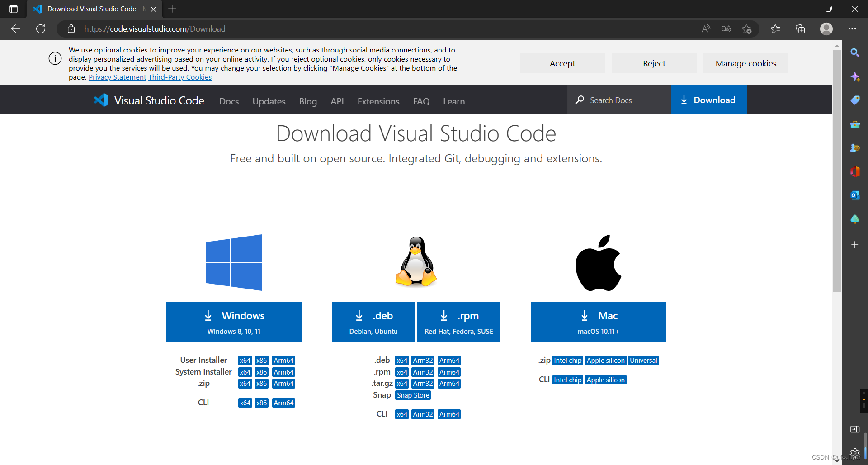
Task: Click the address bar URL
Action: tap(155, 29)
